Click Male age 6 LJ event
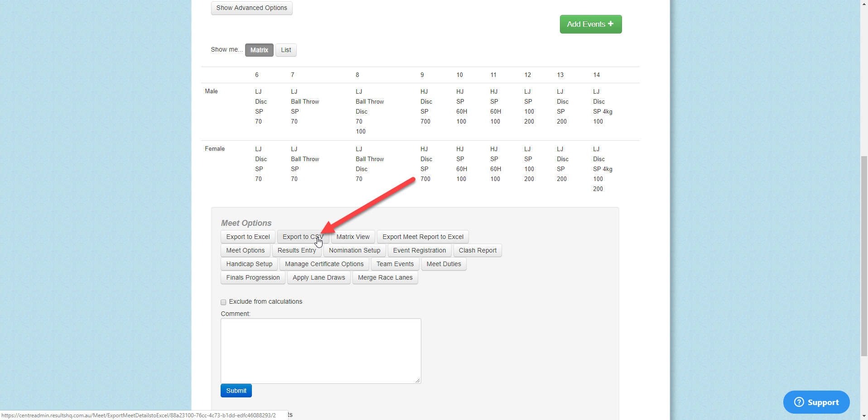Screen dimensions: 868x420 pos(258,91)
